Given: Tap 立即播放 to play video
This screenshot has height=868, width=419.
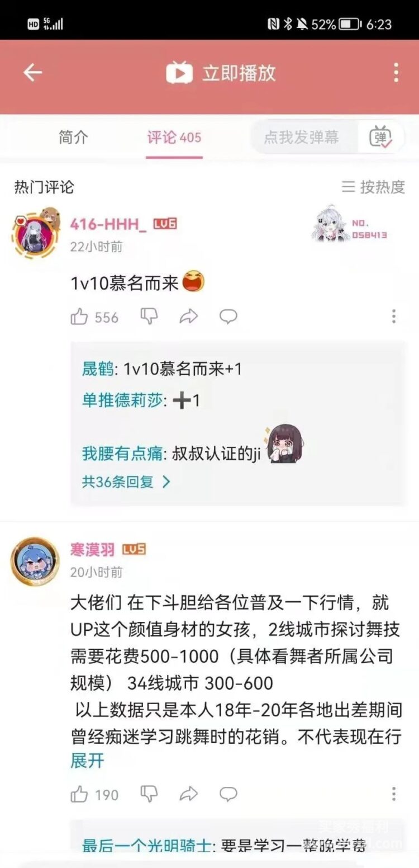Looking at the screenshot, I should tap(221, 73).
